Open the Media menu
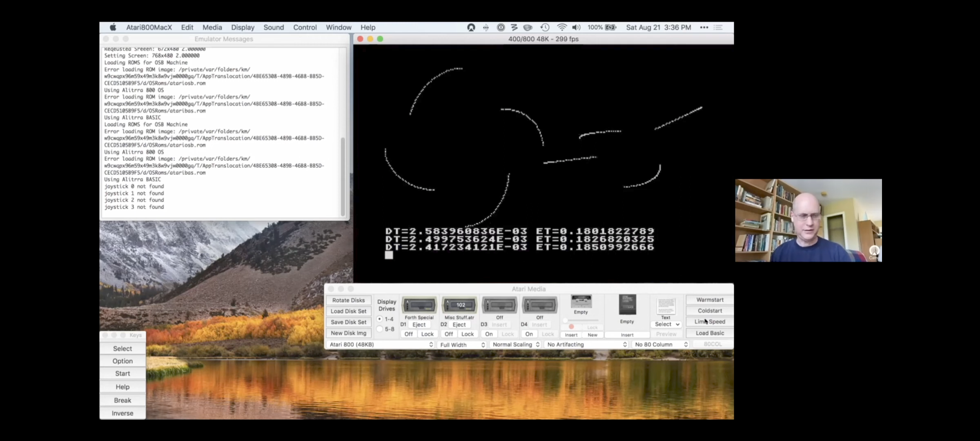 212,27
